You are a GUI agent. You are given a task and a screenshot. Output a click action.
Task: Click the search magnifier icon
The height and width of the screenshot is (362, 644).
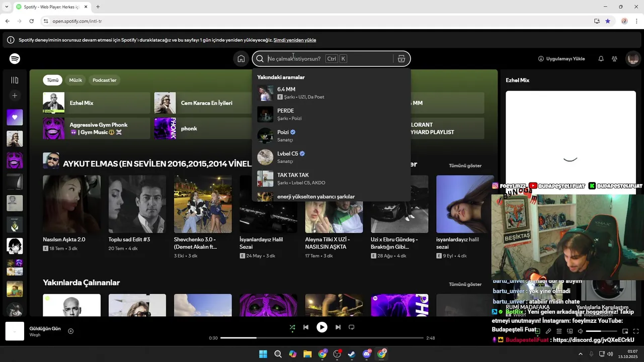point(260,59)
